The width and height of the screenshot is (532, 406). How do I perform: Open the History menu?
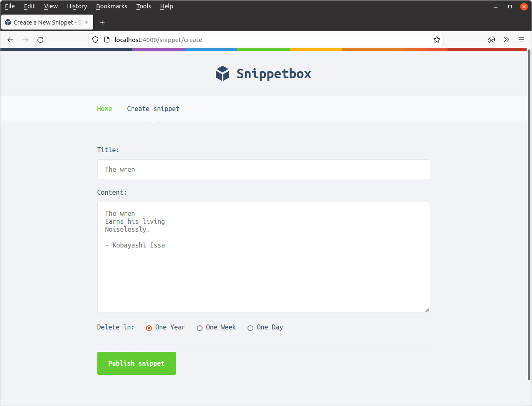(77, 6)
